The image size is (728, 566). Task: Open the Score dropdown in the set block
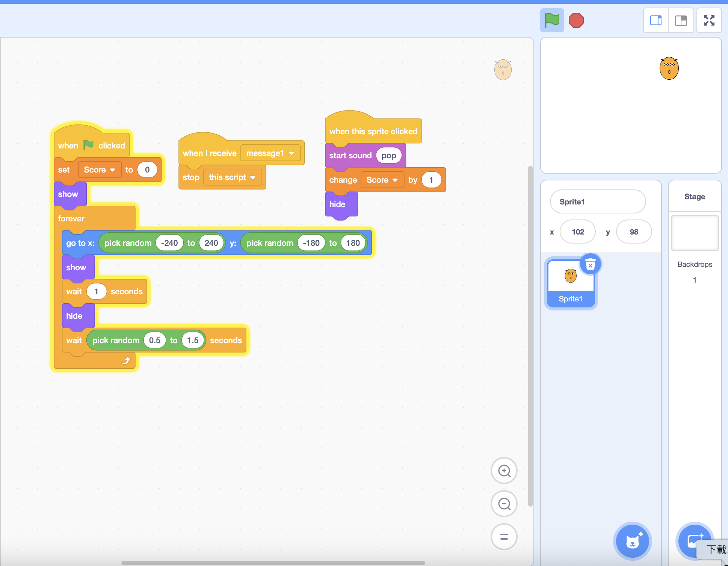tap(100, 169)
